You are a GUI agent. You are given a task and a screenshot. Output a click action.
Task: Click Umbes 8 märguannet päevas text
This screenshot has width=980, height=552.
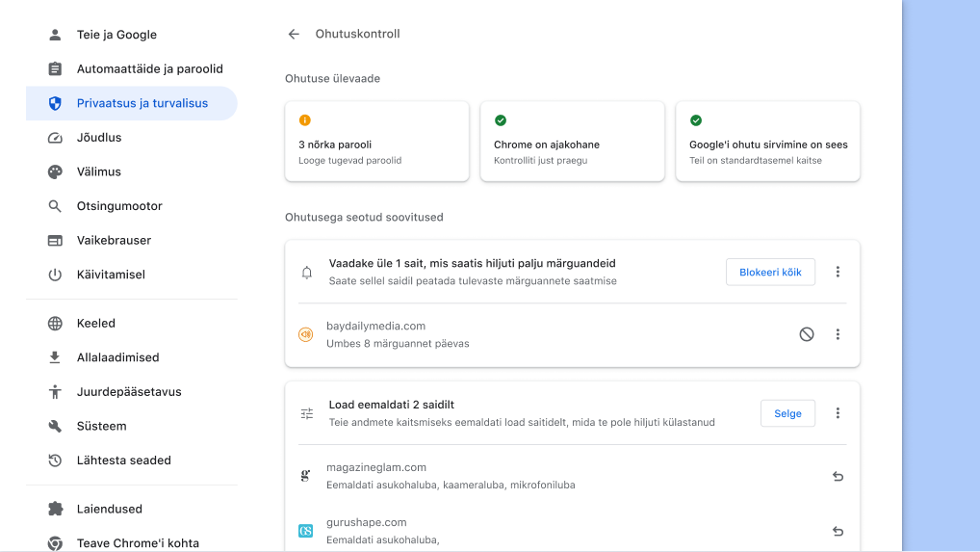398,343
